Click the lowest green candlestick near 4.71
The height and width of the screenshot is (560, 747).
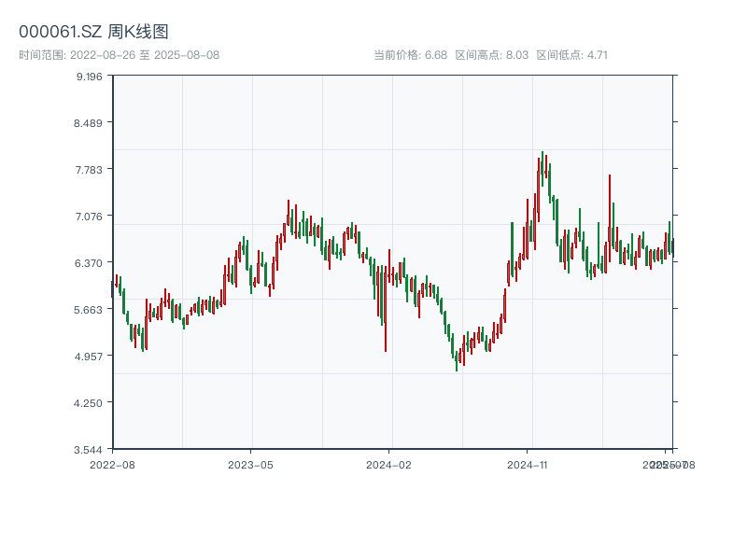coord(457,360)
